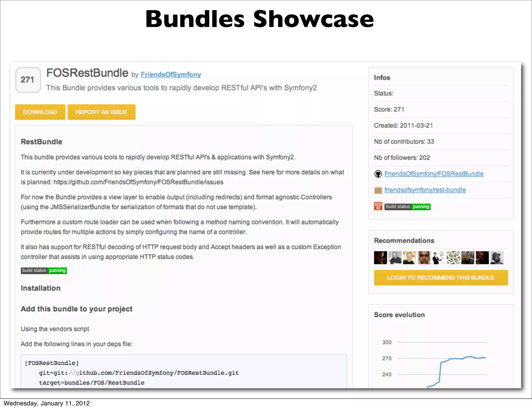Open the last recommender avatar
The height and width of the screenshot is (409, 532).
coord(497,258)
